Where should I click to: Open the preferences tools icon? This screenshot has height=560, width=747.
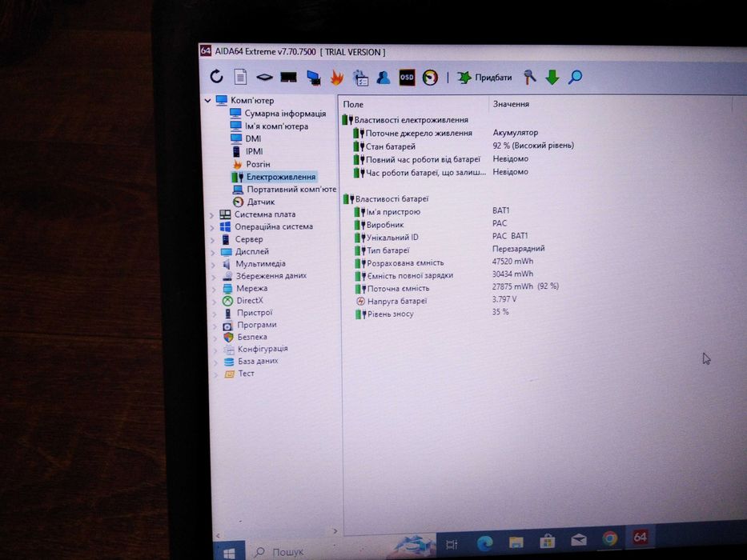pos(529,77)
